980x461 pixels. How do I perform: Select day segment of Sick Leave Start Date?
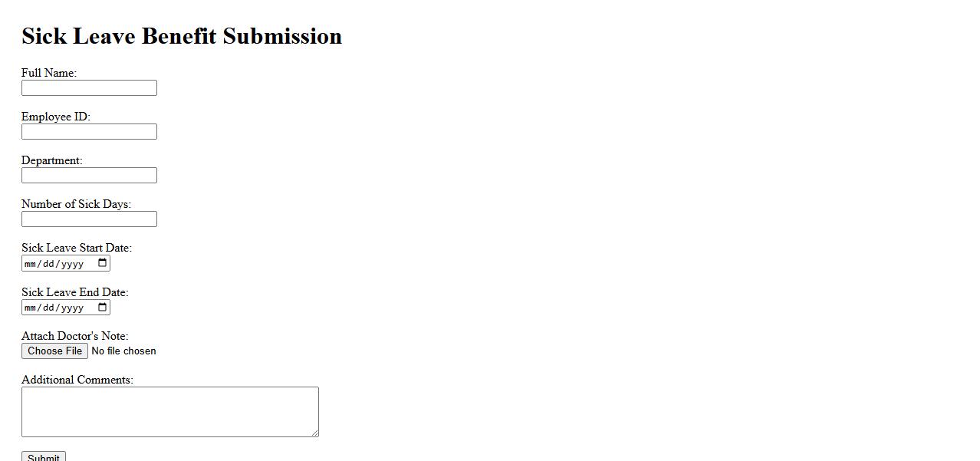pyautogui.click(x=48, y=264)
